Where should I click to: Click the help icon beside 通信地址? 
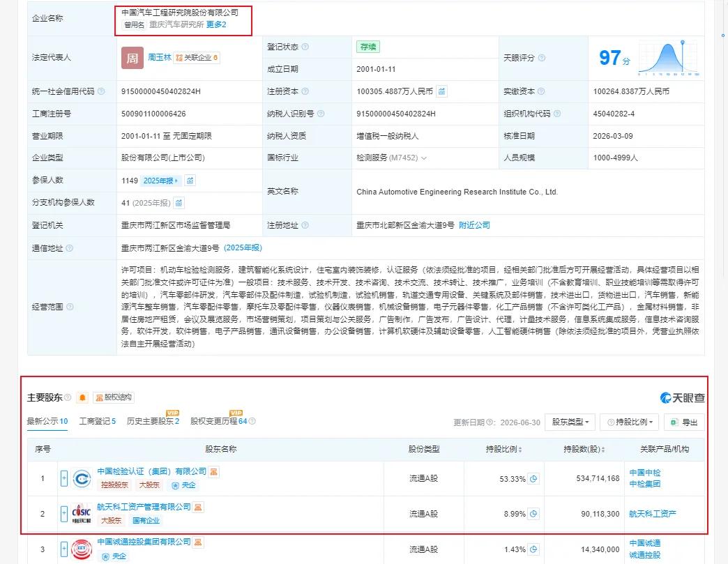[x=69, y=248]
